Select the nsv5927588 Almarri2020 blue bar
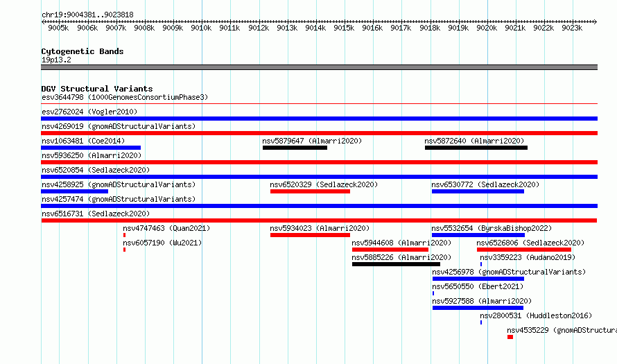Image resolution: width=617 pixels, height=364 pixels. pyautogui.click(x=478, y=308)
